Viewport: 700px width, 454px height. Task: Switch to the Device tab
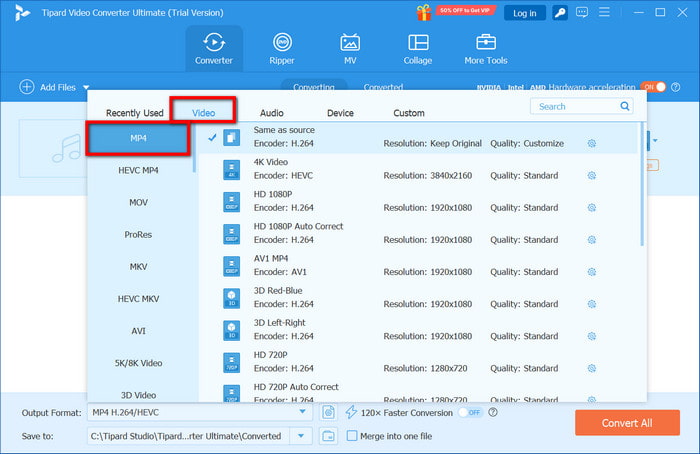340,113
